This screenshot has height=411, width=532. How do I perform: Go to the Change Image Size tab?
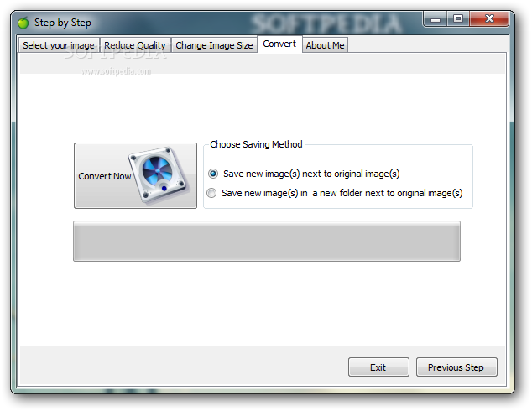pyautogui.click(x=214, y=45)
